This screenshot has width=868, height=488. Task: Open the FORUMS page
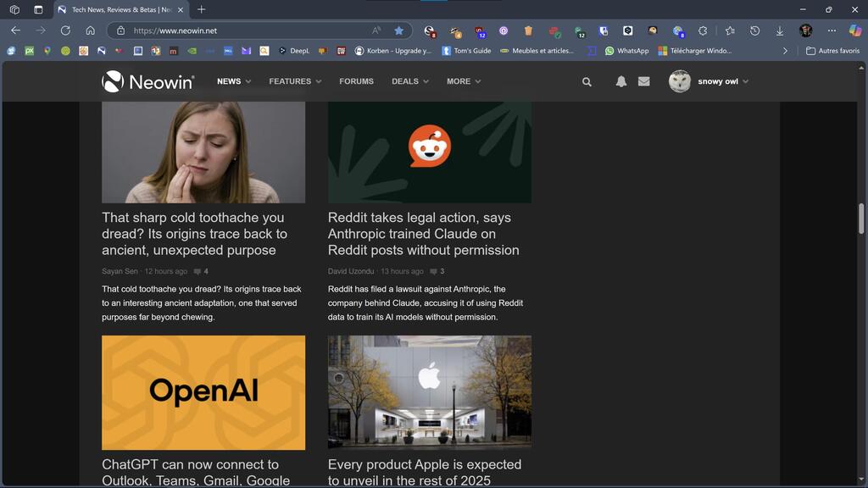(x=357, y=81)
